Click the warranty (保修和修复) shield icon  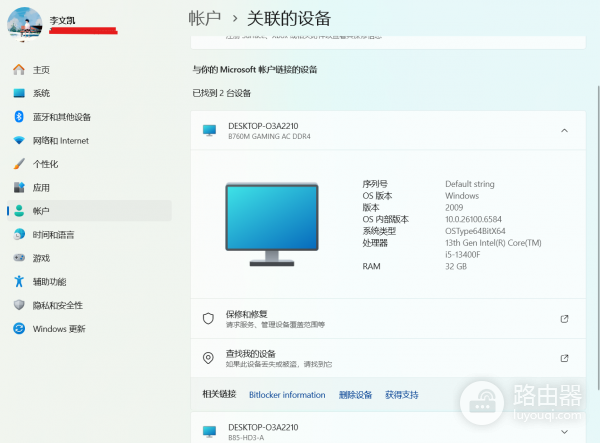[208, 318]
